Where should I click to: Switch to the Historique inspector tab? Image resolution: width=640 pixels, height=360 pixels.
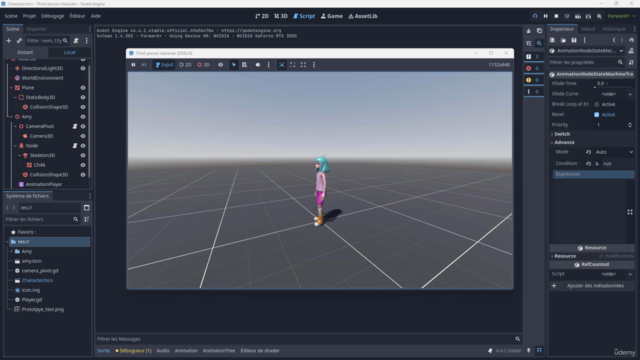(x=614, y=29)
